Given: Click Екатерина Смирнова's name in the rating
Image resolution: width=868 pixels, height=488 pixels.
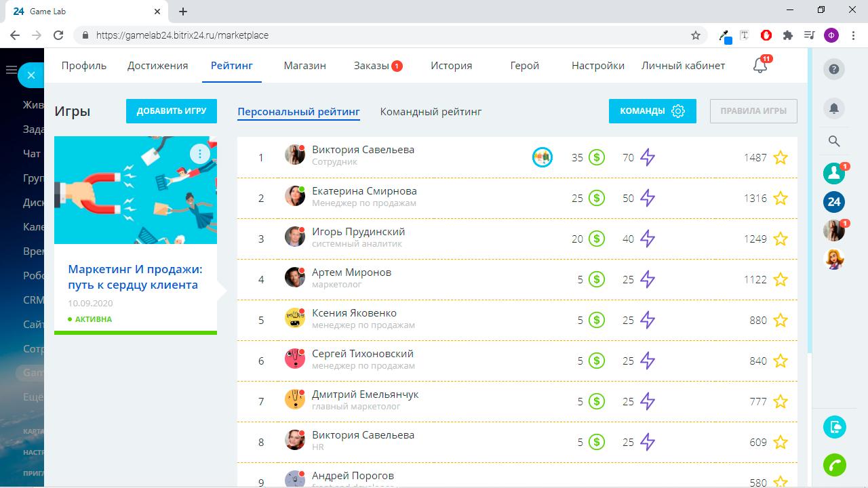Looking at the screenshot, I should point(364,191).
